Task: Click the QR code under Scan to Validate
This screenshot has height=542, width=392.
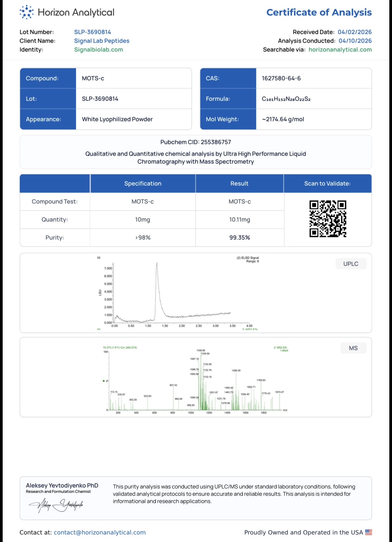Action: [x=328, y=219]
